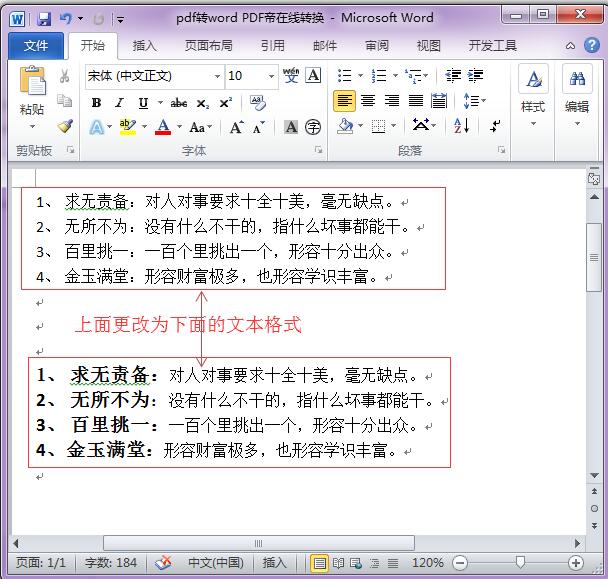Screen dimensions: 608x579
Task: Click the horizontal scrollbar thumb
Action: [x=259, y=543]
